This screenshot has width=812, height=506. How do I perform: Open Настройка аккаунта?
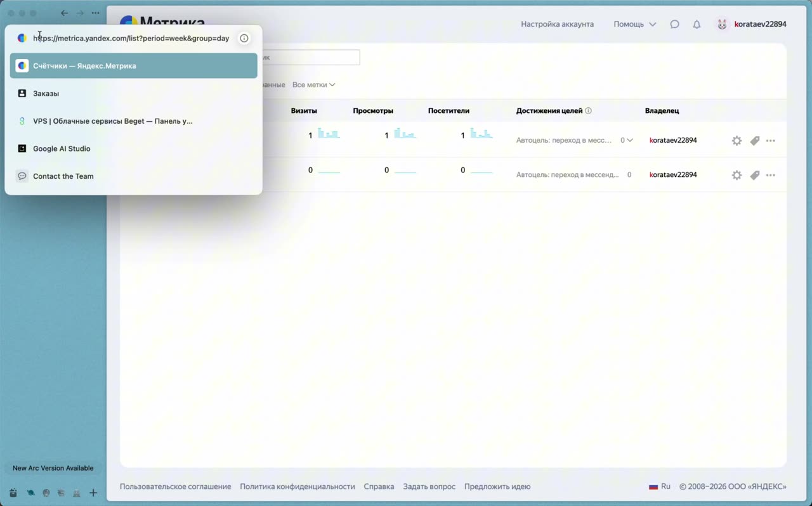coord(557,24)
